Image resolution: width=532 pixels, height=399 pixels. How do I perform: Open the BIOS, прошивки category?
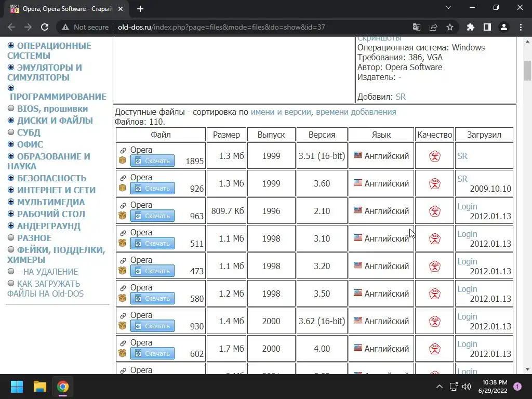coord(52,109)
